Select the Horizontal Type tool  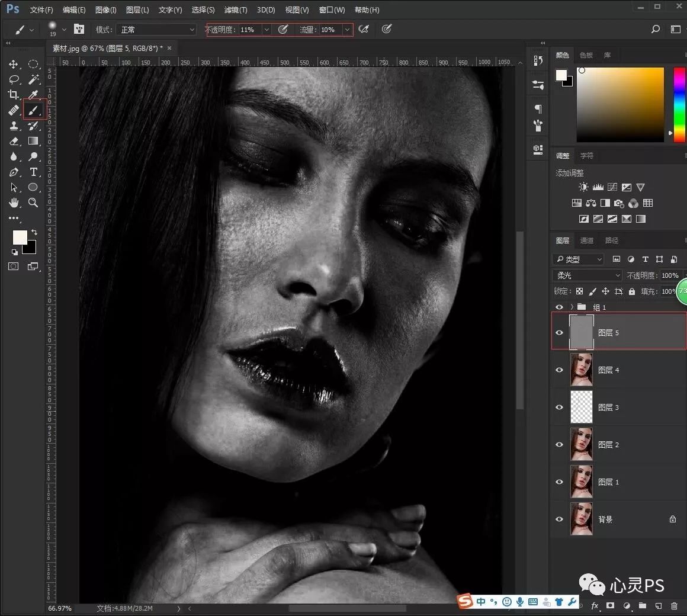point(33,172)
